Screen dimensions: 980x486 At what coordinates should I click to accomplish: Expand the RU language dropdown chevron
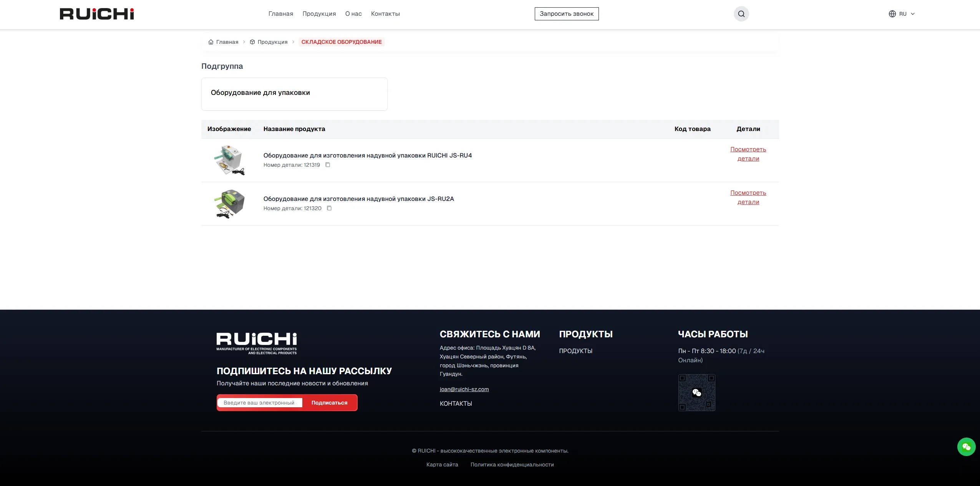tap(913, 14)
